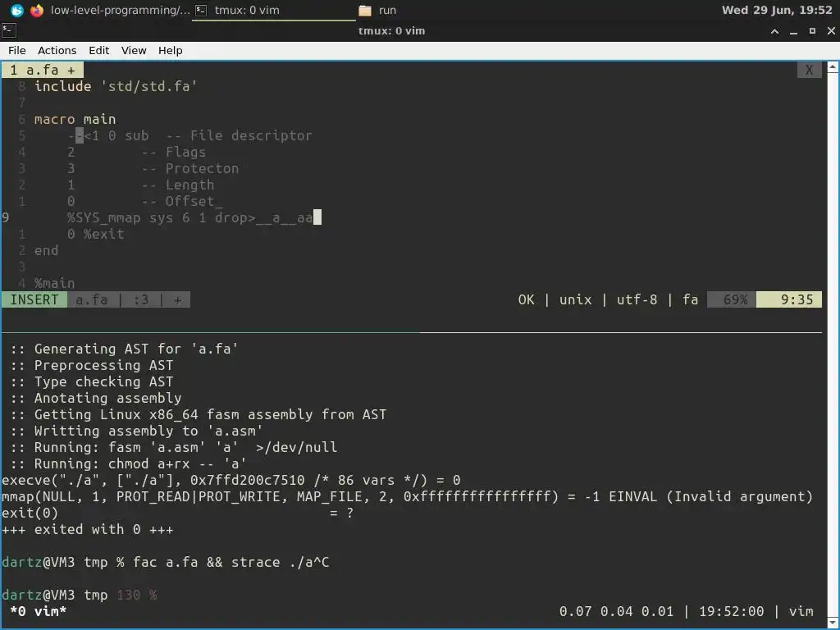Open the run folder taskbar entry
Image resolution: width=840 pixels, height=630 pixels.
[377, 10]
